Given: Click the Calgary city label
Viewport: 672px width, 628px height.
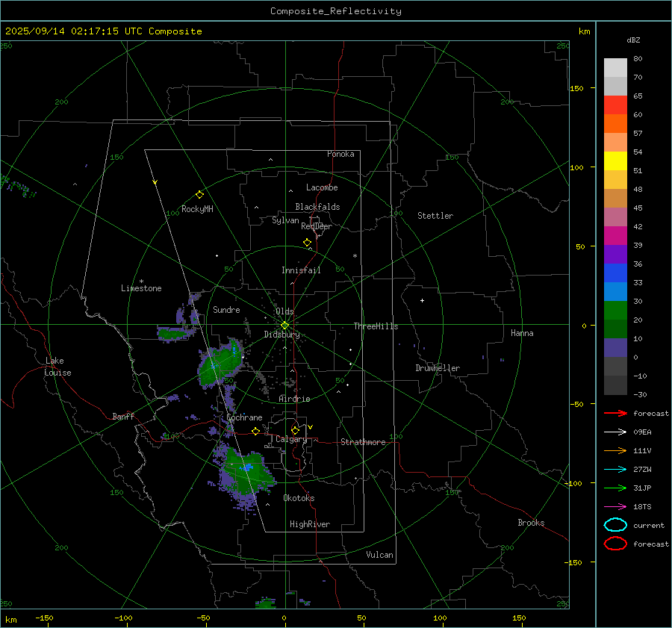Looking at the screenshot, I should tap(291, 439).
